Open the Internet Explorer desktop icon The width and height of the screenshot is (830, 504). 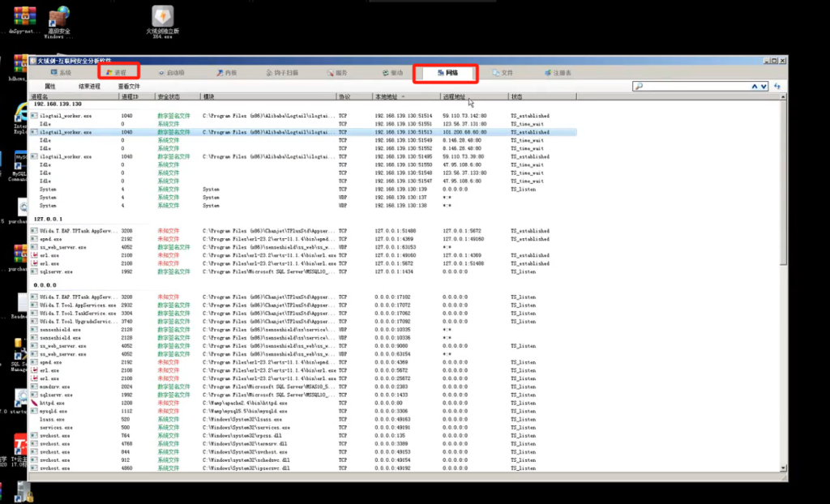[20, 117]
